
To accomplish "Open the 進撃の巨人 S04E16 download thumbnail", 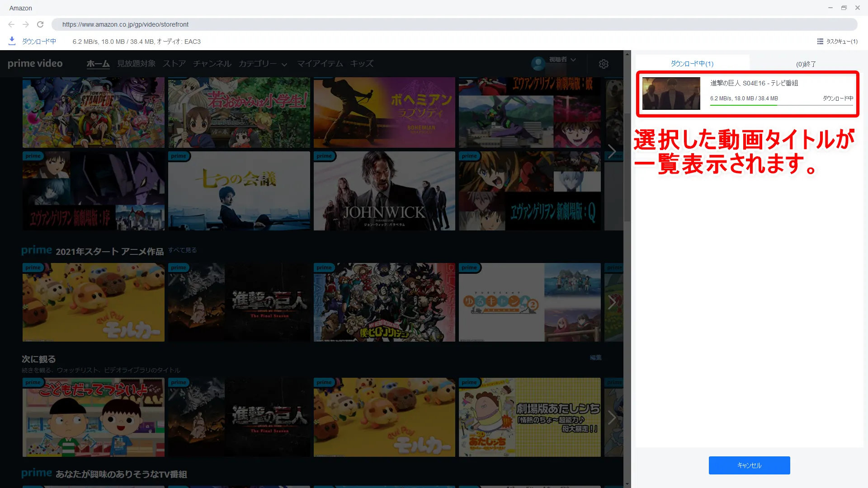I will 671,94.
